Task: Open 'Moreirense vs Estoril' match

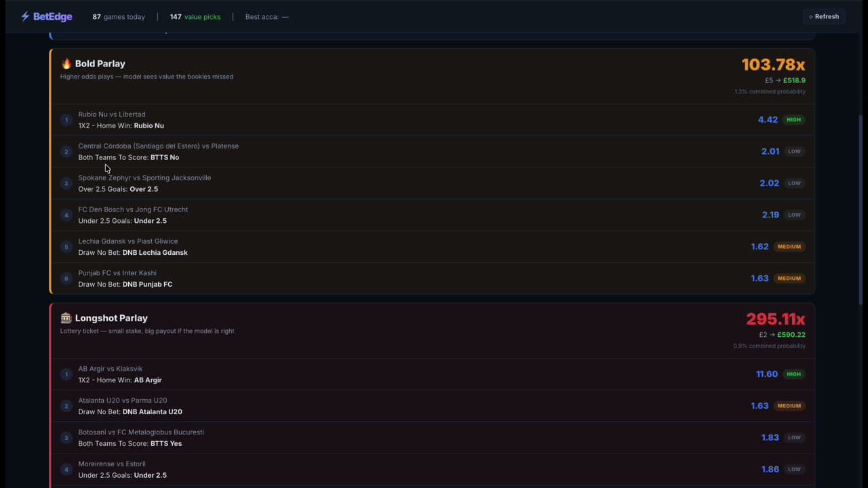Action: [x=112, y=464]
